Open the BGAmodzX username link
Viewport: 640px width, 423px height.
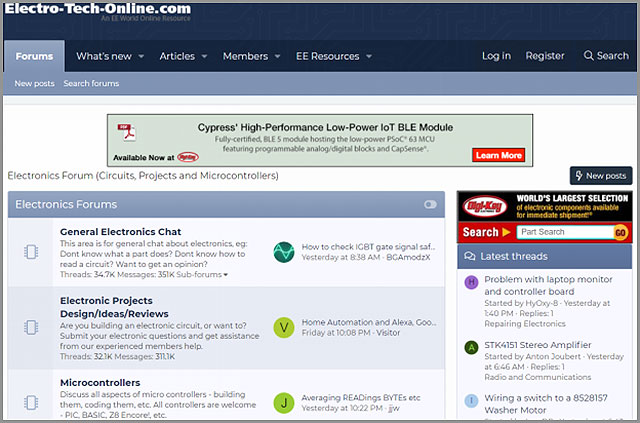click(408, 257)
